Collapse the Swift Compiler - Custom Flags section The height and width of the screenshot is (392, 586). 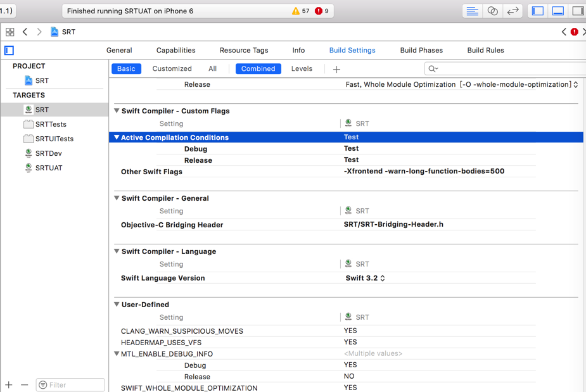pyautogui.click(x=117, y=111)
